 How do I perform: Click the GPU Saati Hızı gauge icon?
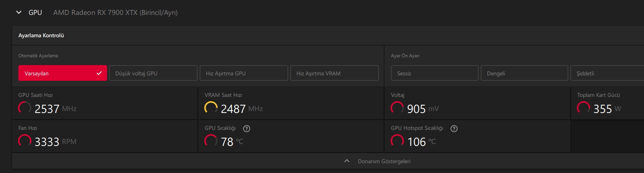click(25, 108)
